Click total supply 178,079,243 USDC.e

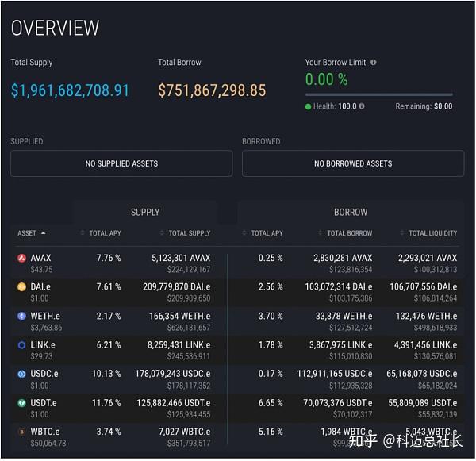point(173,374)
